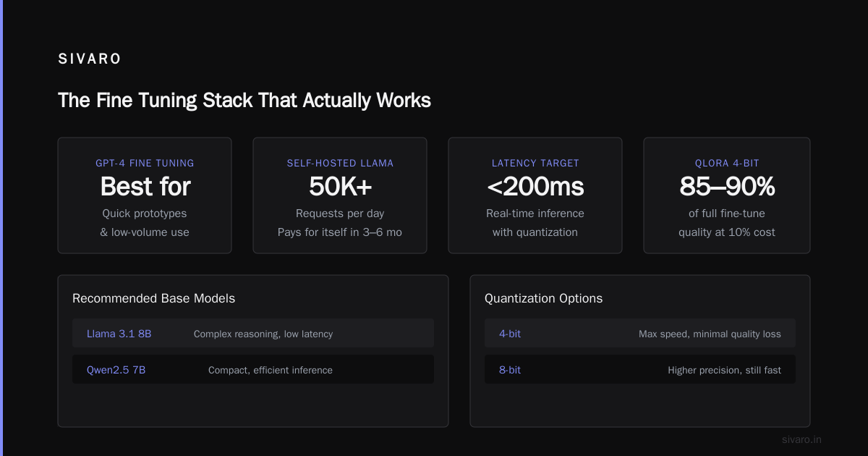Viewport: 868px width, 456px height.
Task: Select the Latency Target card
Action: pos(535,195)
